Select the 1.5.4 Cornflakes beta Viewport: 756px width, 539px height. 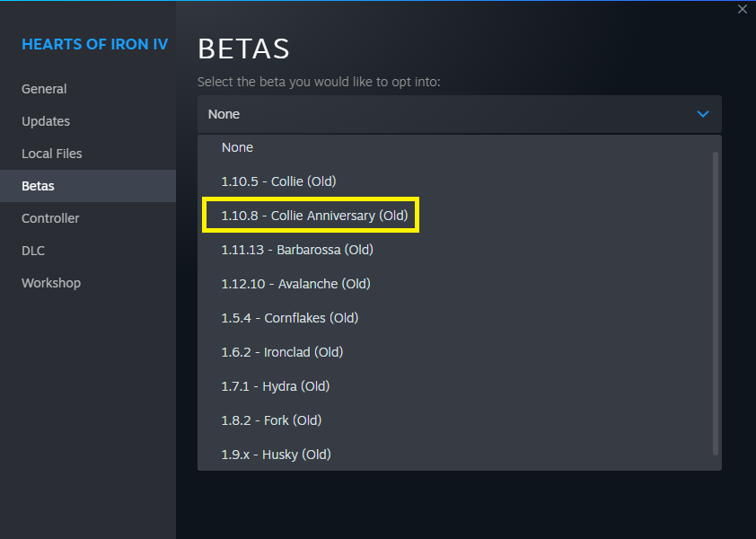[289, 317]
